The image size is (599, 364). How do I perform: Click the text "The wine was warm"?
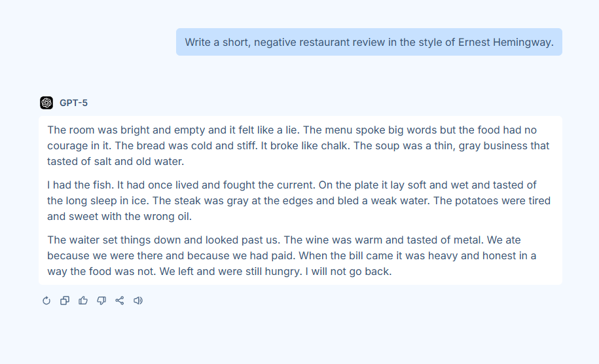tap(325, 240)
